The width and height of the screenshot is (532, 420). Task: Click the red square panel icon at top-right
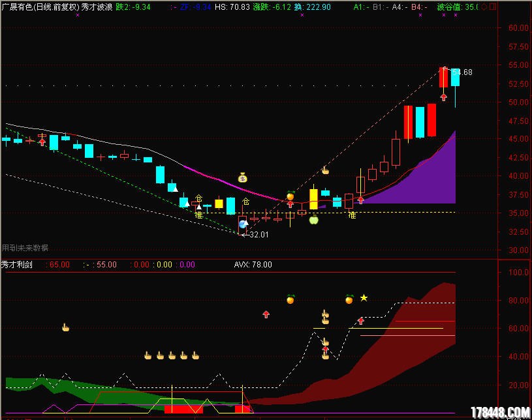coord(493,7)
